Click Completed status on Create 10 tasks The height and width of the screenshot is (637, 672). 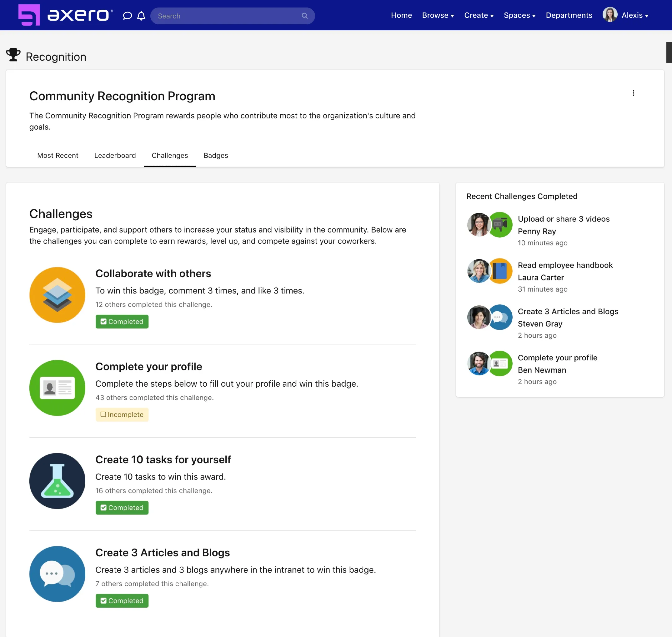pos(122,508)
